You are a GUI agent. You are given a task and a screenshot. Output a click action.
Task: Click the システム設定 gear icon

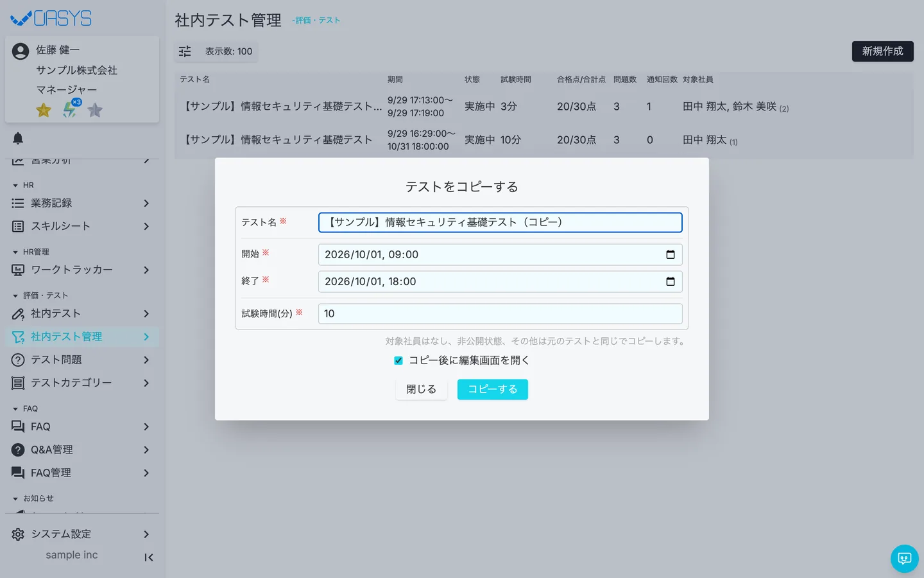pyautogui.click(x=18, y=534)
